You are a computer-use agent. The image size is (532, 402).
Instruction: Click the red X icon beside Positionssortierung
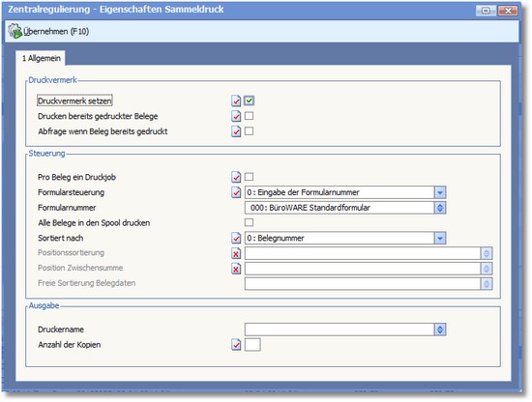pos(236,253)
